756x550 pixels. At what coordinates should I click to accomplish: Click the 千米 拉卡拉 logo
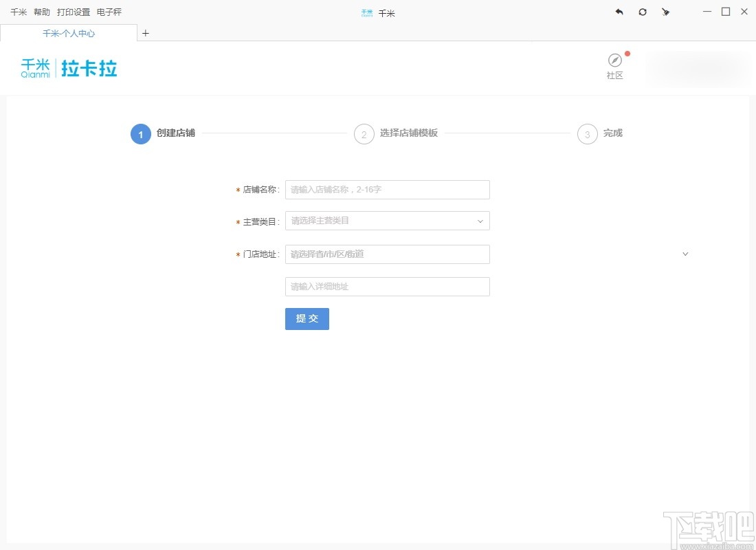[x=69, y=68]
